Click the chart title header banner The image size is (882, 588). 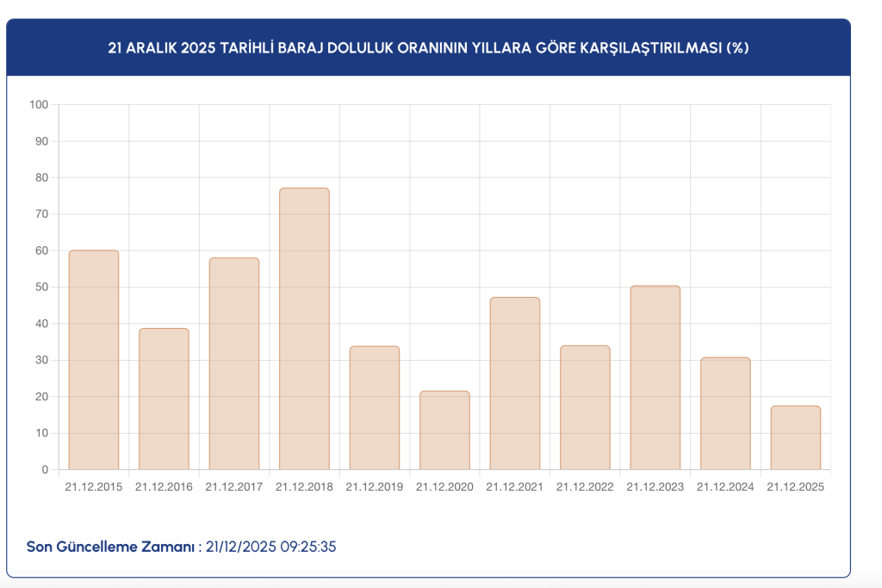429,48
